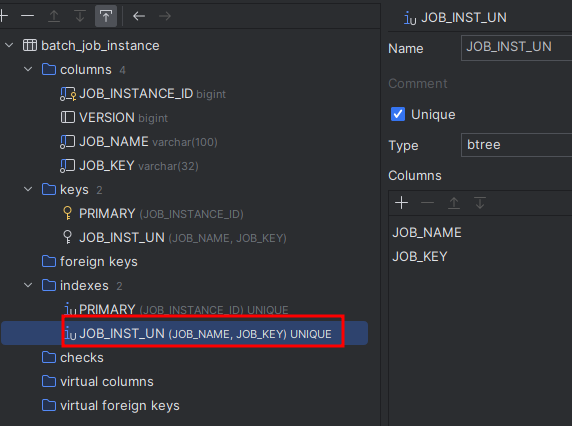Click the remove object minus icon in tree toolbar

27,16
